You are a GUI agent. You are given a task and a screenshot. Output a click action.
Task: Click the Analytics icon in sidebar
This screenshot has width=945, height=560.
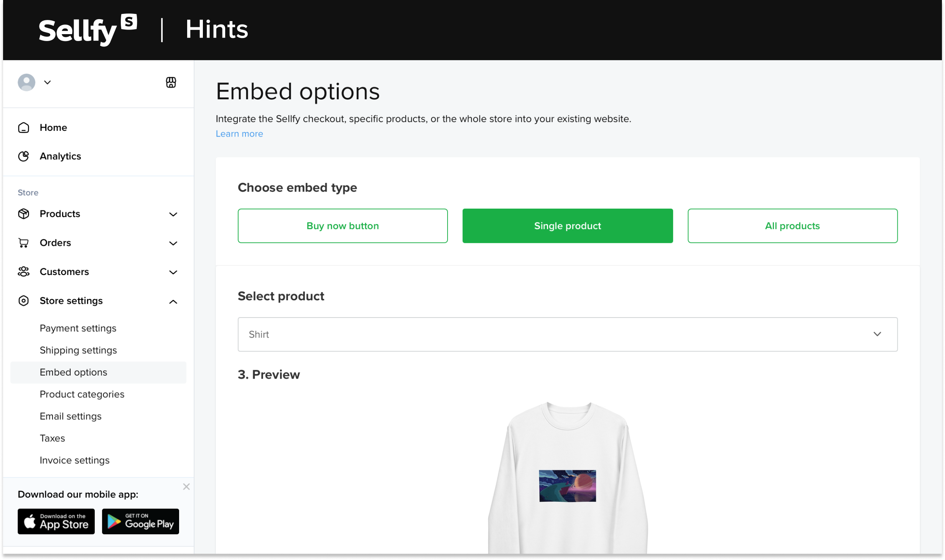point(25,156)
